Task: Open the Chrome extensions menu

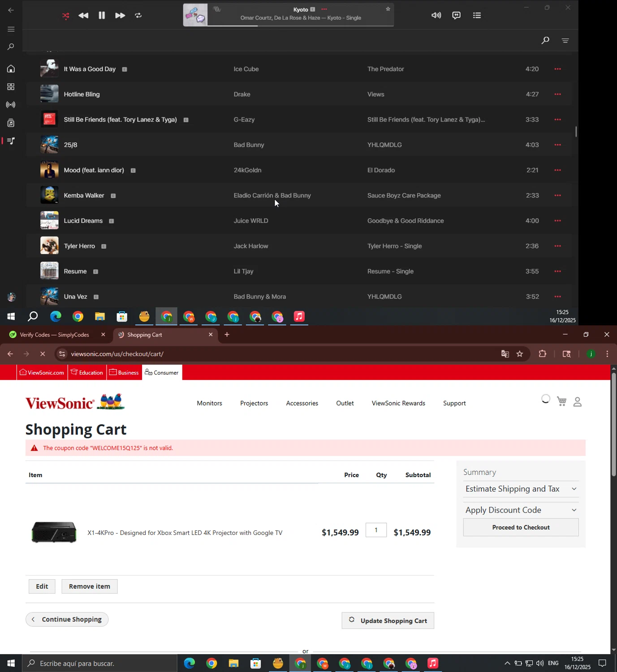Action: [x=543, y=354]
